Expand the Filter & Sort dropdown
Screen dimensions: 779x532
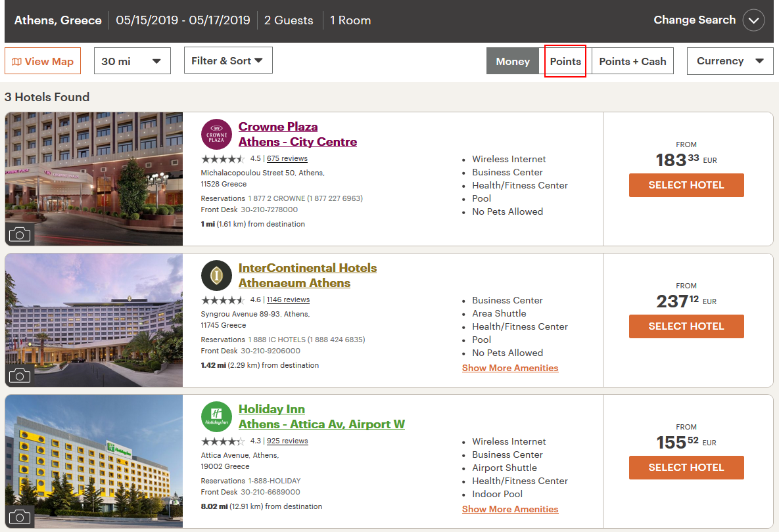tap(227, 60)
